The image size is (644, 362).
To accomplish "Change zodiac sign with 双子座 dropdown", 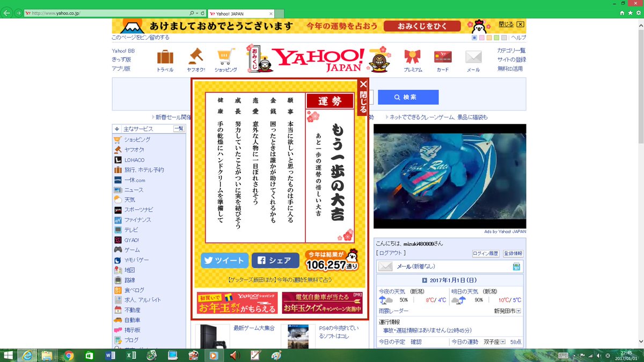I will point(502,342).
